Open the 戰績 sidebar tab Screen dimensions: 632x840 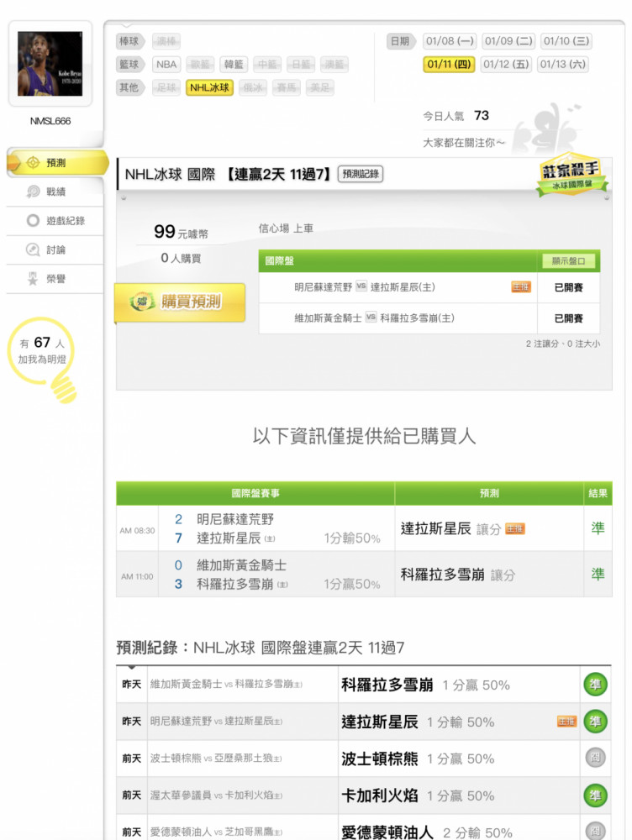coord(54,192)
